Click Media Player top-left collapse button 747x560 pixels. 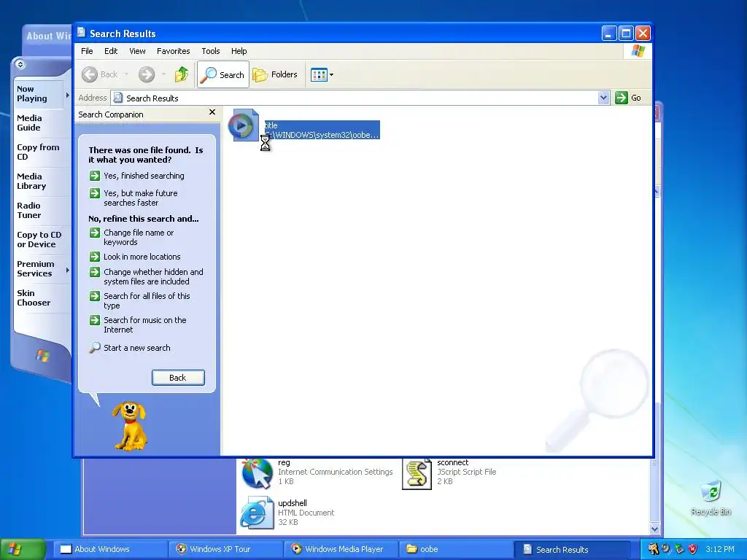pyautogui.click(x=20, y=64)
